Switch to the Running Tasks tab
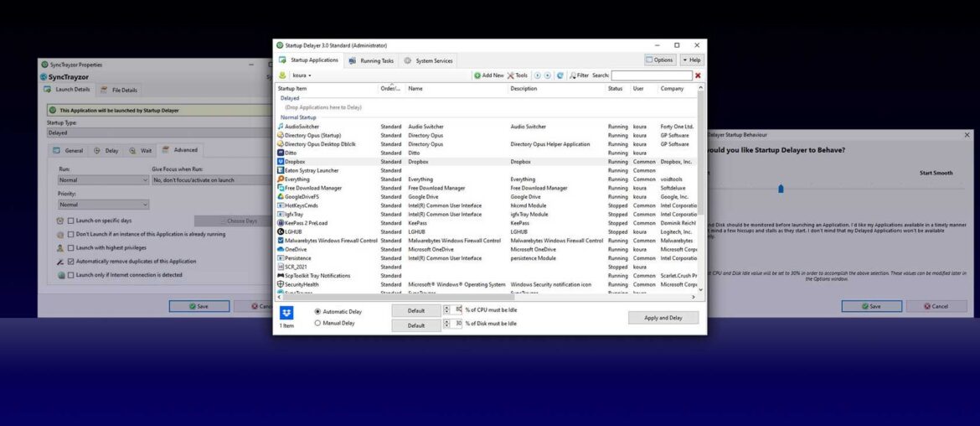The height and width of the screenshot is (426, 980). pos(371,60)
